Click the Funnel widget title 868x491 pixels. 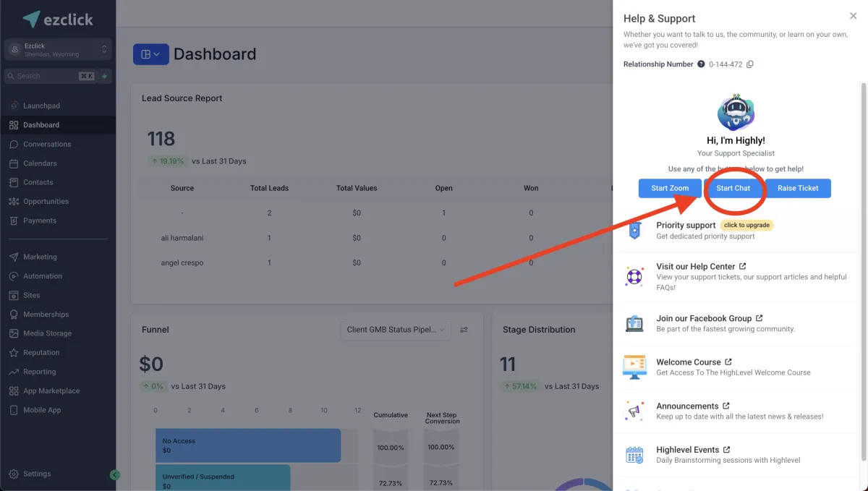(156, 330)
